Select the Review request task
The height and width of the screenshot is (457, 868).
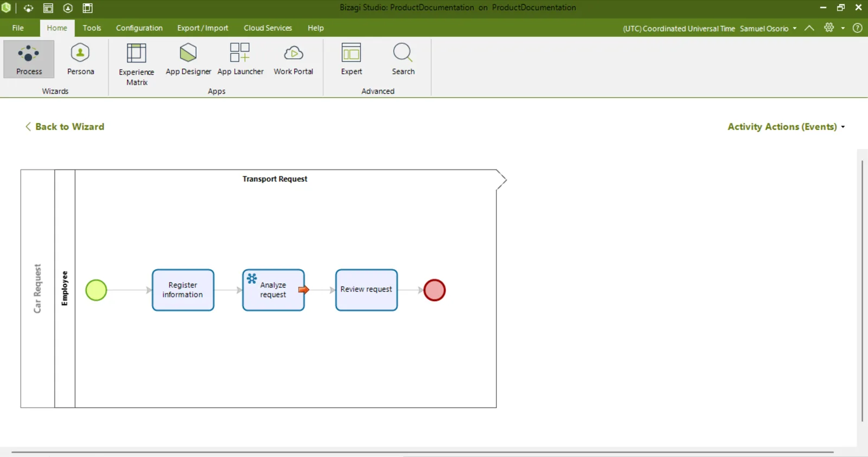(366, 290)
